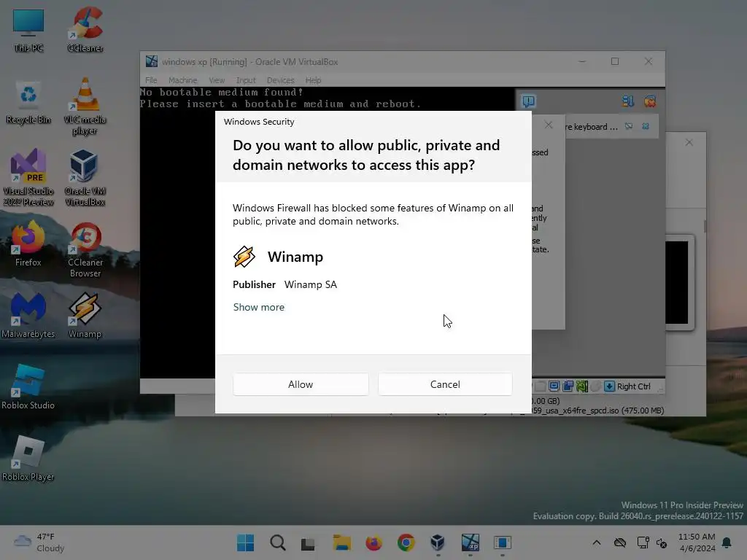The height and width of the screenshot is (560, 747).
Task: Dismiss the keyboard capture notification message
Action: click(x=591, y=127)
